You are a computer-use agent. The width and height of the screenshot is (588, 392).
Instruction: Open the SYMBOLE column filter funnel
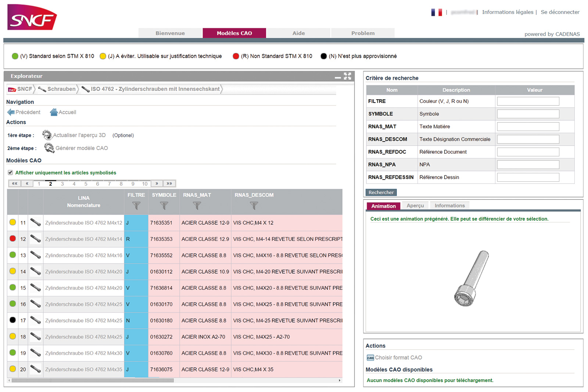click(x=164, y=206)
